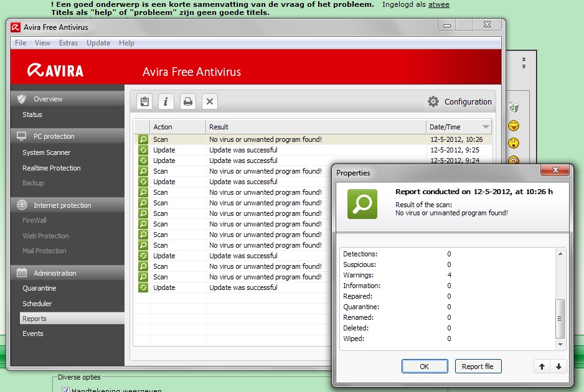Sort list by Action column header
584x392 pixels.
[x=177, y=127]
